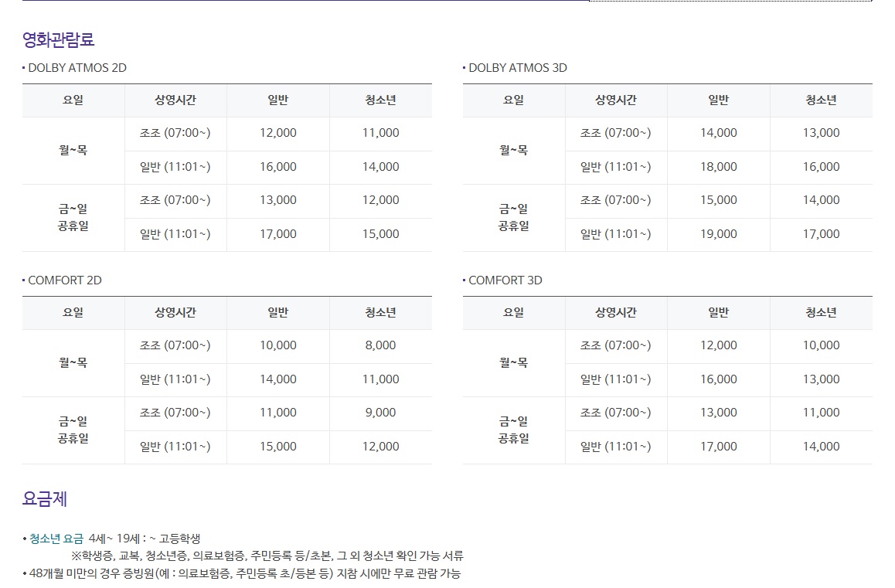Click 12,000 청소년 price, COMFORT 2D 금~일 일반

click(x=381, y=447)
